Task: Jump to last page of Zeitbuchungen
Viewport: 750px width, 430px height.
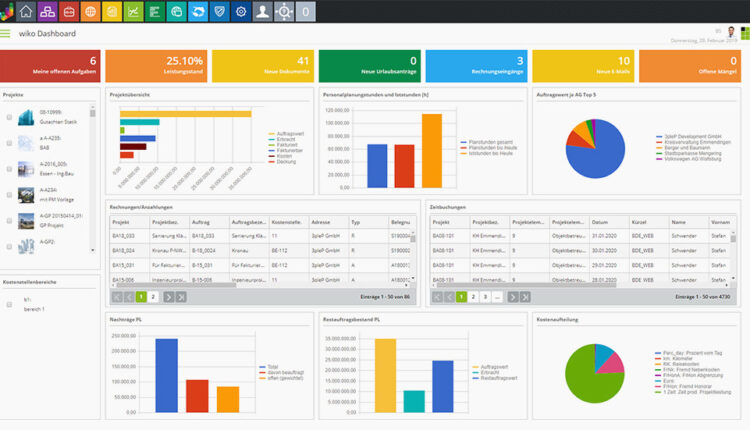Action: 525,297
